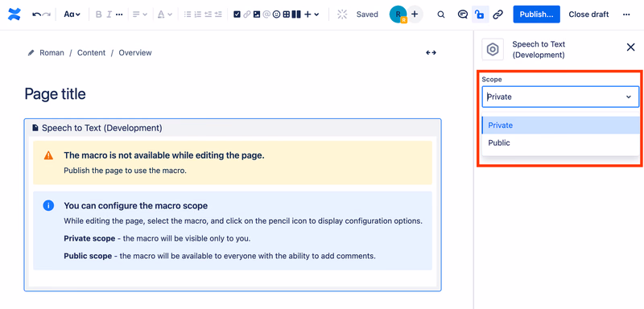Open the Aa text styles dropdown
The height and width of the screenshot is (309, 644).
coord(72,14)
